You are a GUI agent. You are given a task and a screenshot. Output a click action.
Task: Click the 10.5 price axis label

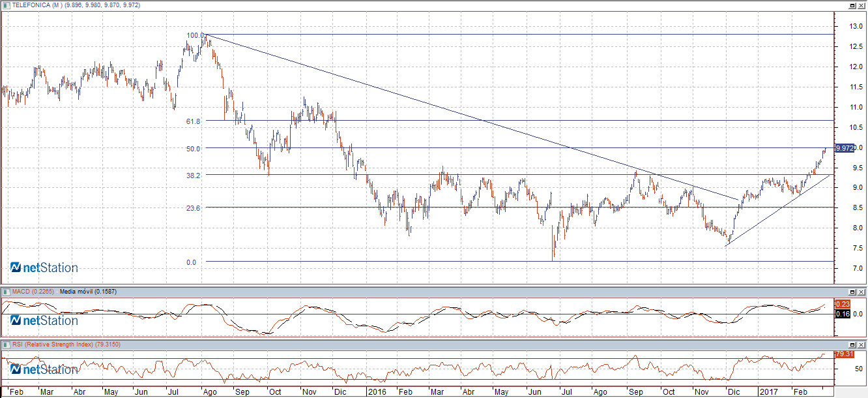(x=855, y=127)
